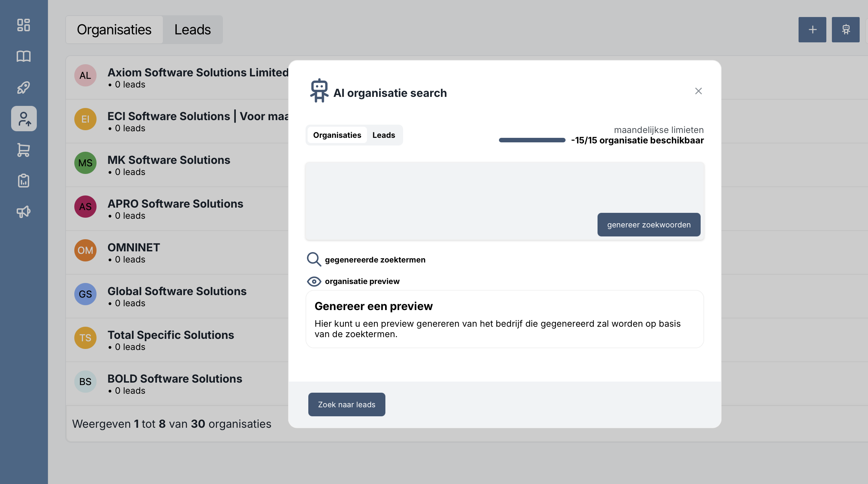Select the lead import person icon in sidebar
The image size is (868, 484).
pyautogui.click(x=23, y=118)
